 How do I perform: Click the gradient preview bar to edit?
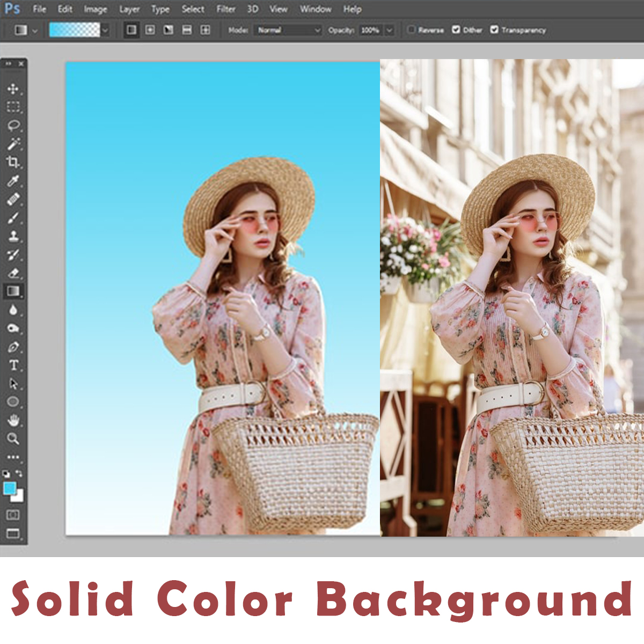75,30
